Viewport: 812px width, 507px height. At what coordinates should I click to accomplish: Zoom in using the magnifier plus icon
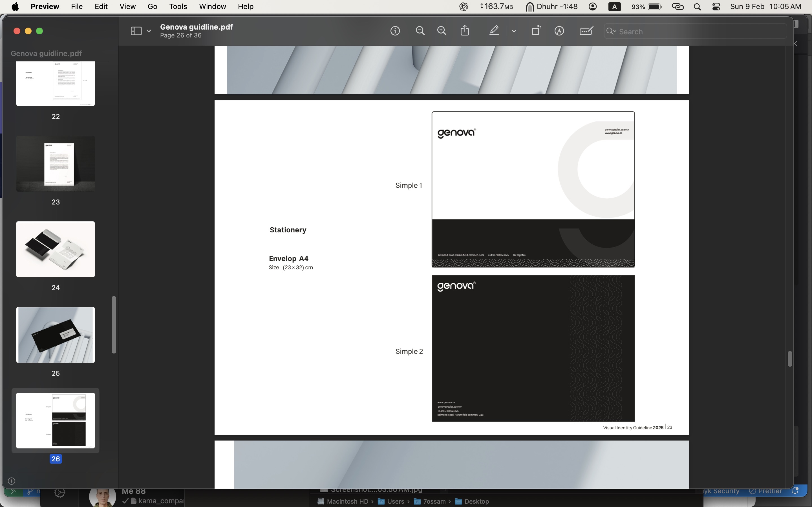(x=442, y=31)
